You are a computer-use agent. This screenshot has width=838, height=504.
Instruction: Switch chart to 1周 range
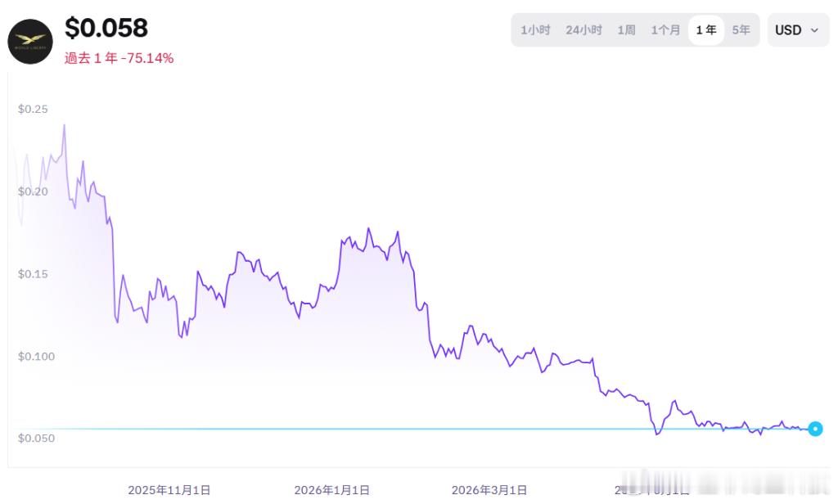point(626,30)
